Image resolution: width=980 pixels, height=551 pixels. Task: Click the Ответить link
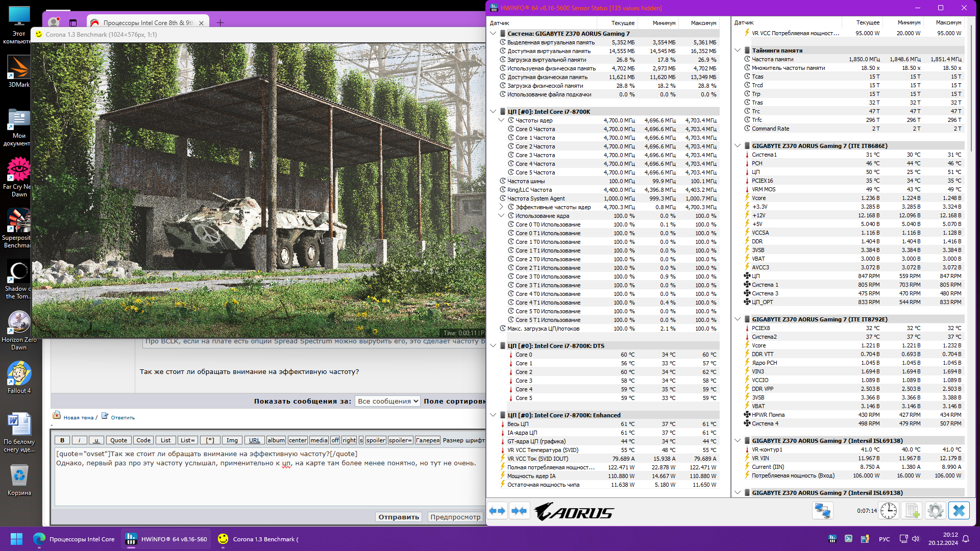point(122,417)
